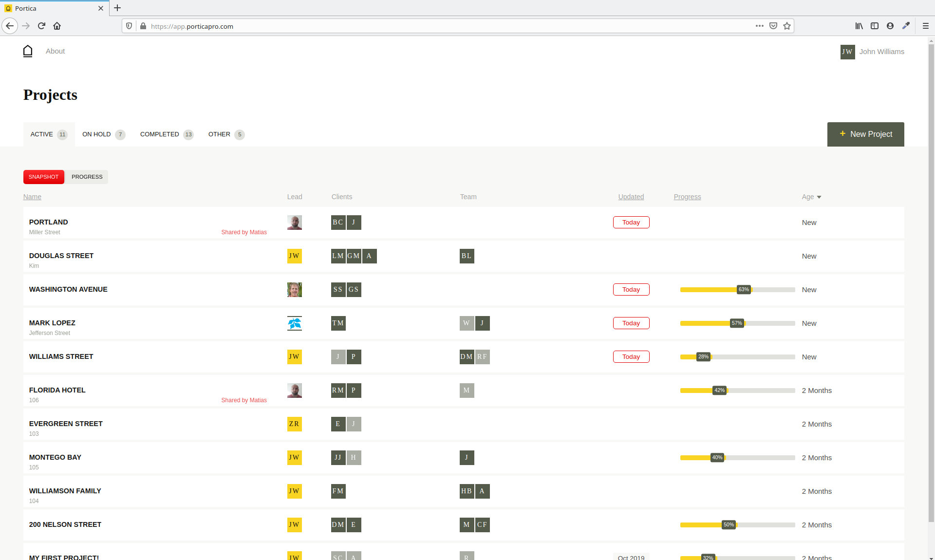
Task: Click the profile avatar icon top right
Action: point(848,51)
